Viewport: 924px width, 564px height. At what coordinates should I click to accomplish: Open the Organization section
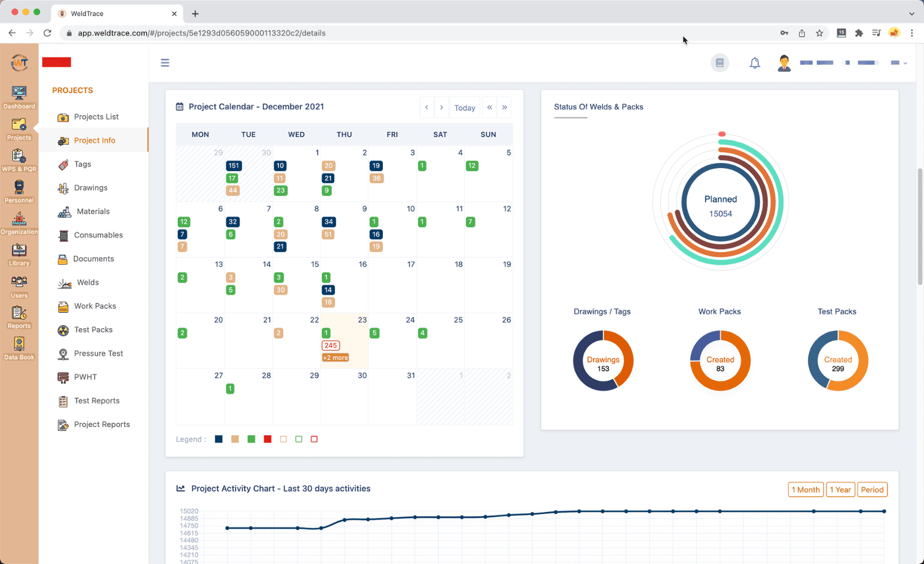point(19,221)
